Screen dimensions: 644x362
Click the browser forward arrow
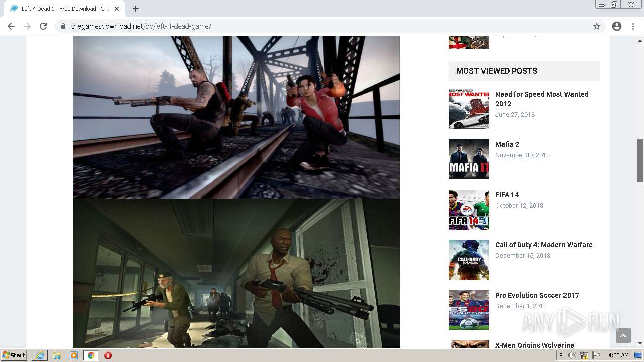click(27, 26)
